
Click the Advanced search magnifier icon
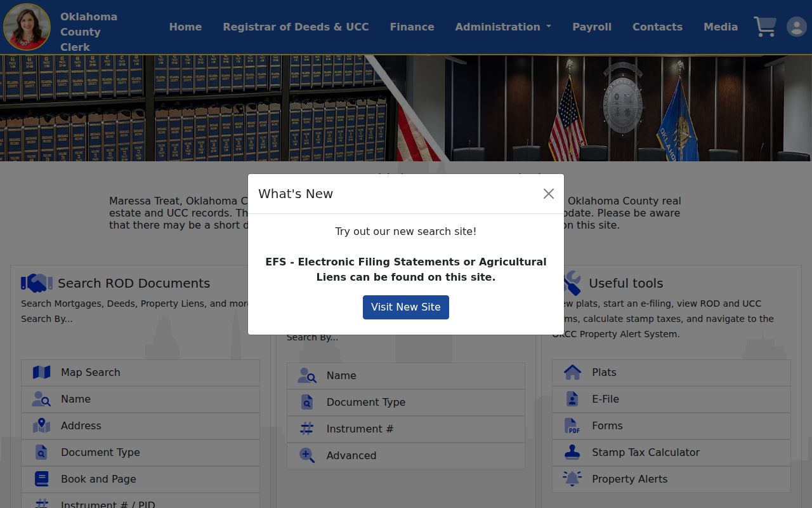point(307,455)
